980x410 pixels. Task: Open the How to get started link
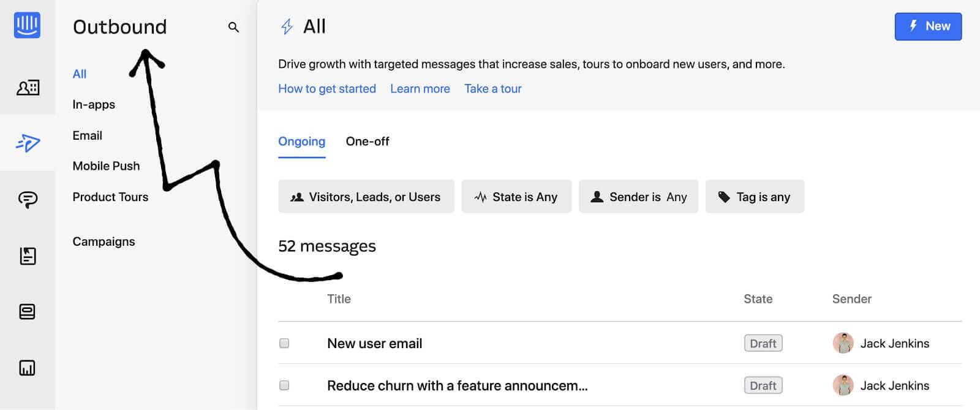(x=327, y=89)
